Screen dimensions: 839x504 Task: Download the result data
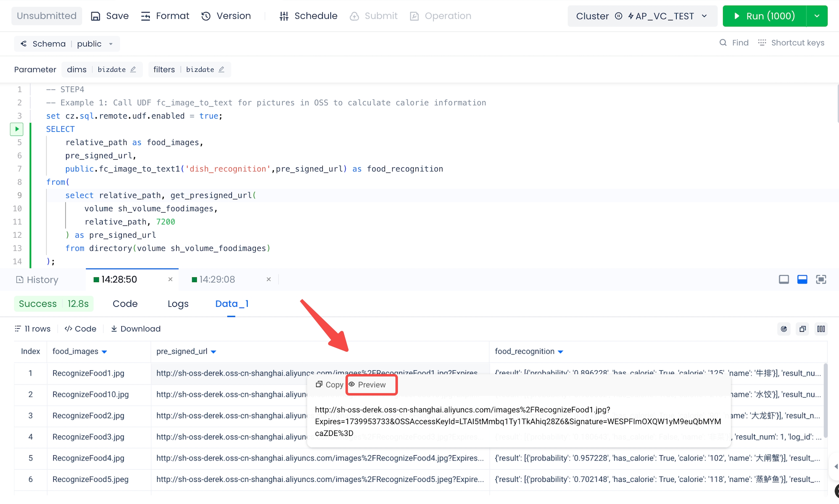(136, 329)
